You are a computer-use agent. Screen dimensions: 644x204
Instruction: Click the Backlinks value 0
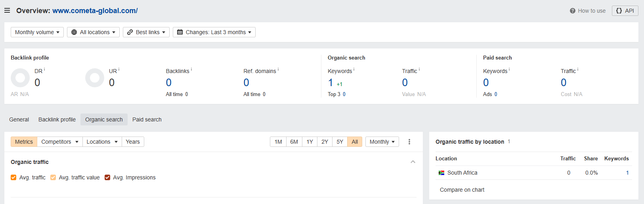pyautogui.click(x=169, y=83)
